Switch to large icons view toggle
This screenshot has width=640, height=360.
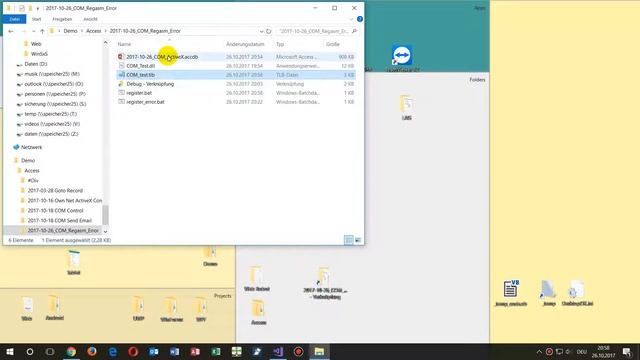tap(358, 240)
